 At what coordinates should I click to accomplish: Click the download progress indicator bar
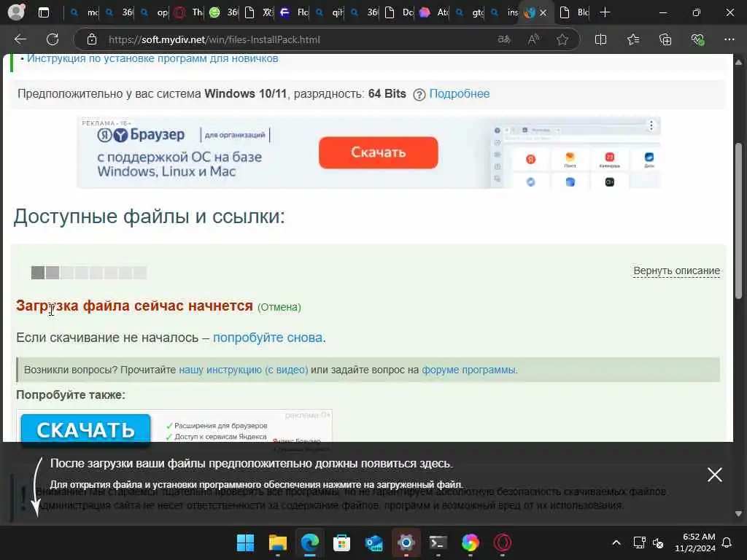[88, 273]
